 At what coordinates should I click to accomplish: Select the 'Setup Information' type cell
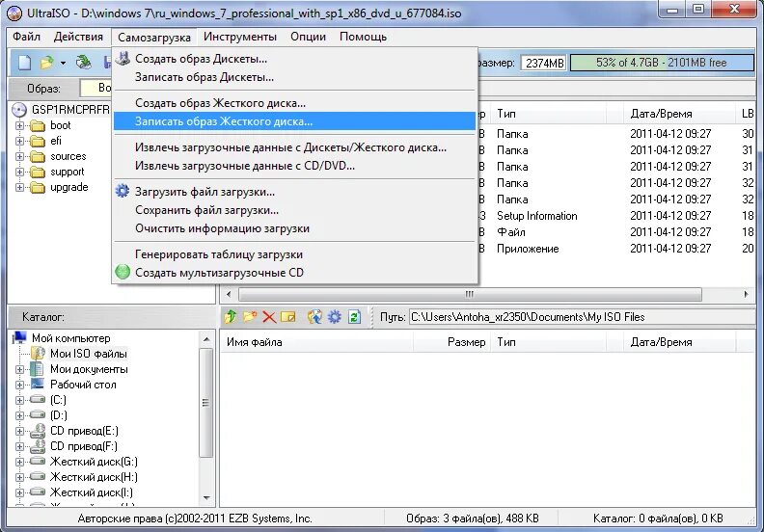coord(537,216)
